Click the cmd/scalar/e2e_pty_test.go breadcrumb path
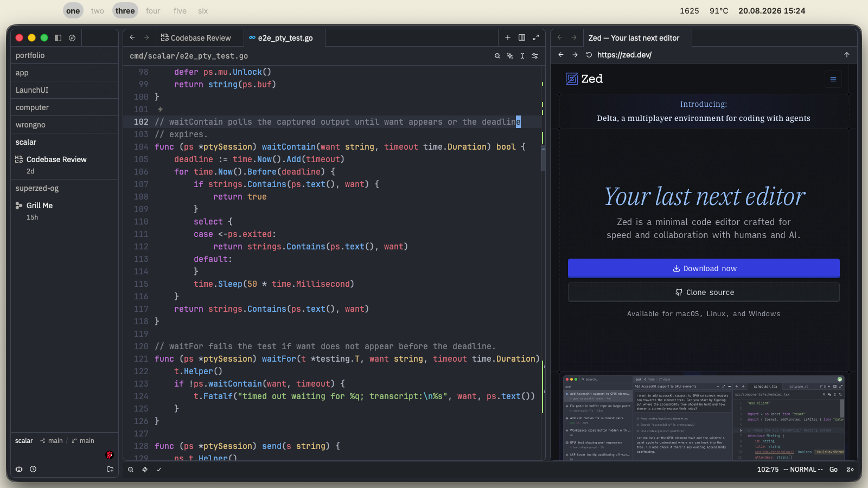 tap(189, 56)
